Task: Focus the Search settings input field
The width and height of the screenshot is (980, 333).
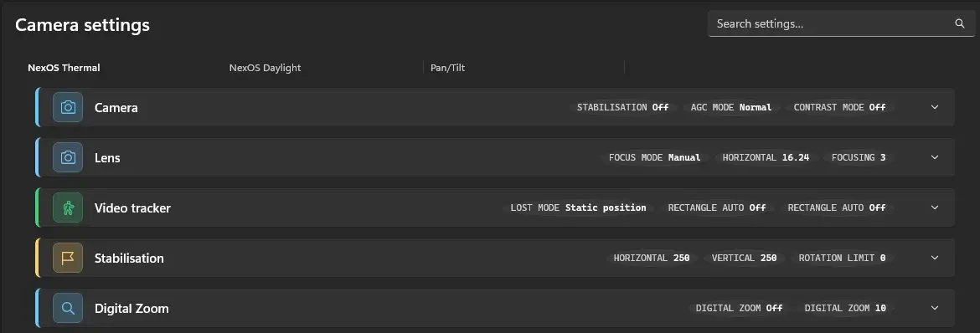Action: pos(841,23)
